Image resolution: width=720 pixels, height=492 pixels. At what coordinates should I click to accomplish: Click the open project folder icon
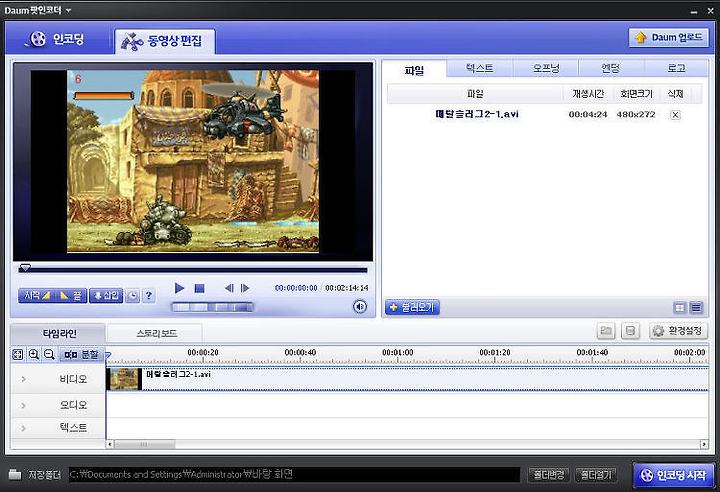606,331
